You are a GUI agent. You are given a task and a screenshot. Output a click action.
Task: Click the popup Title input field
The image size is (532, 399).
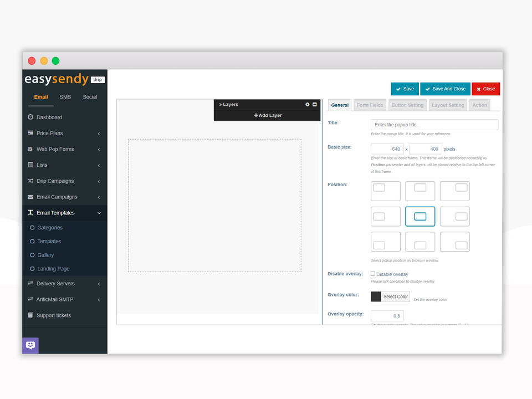[x=434, y=125]
